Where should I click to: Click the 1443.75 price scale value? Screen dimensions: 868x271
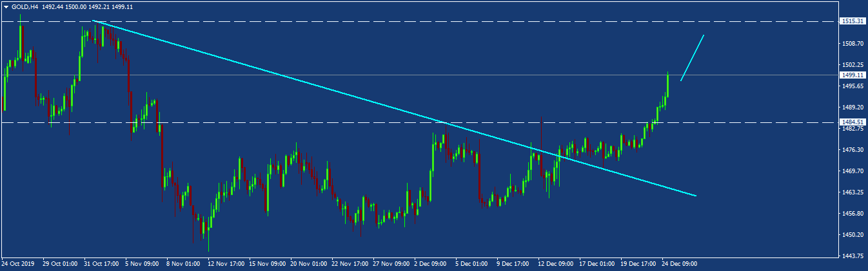(x=853, y=256)
